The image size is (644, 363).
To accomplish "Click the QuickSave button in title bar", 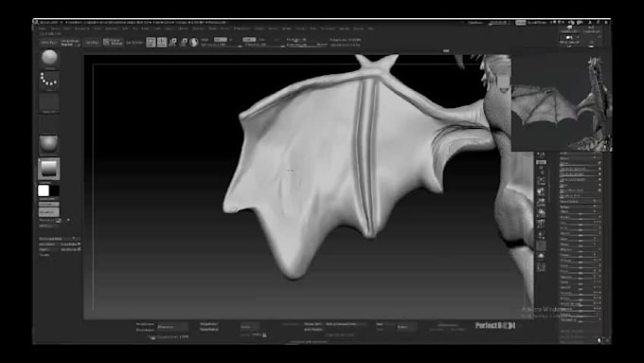I will 475,23.
